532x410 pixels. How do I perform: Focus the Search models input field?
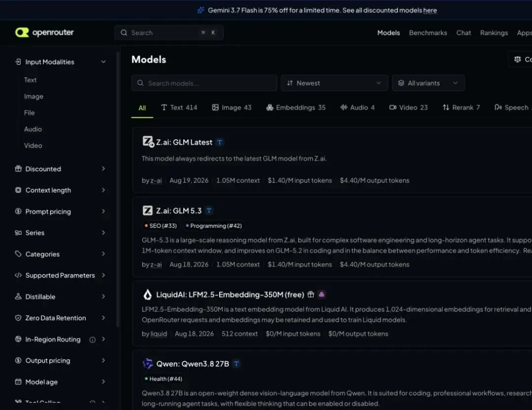point(204,83)
